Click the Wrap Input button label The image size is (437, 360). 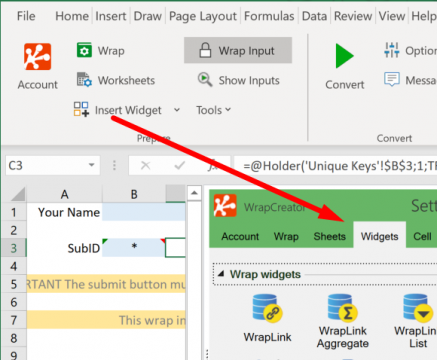(x=246, y=51)
